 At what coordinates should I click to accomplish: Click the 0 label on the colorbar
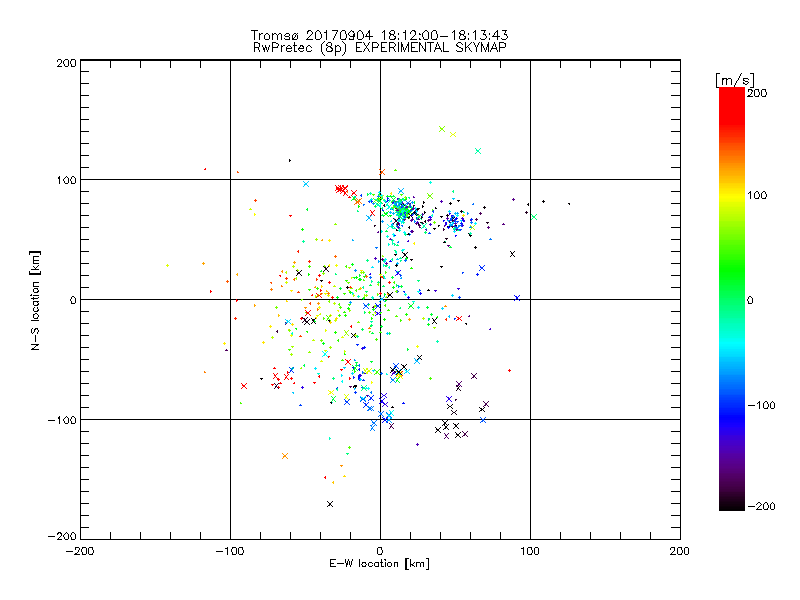[x=750, y=301]
